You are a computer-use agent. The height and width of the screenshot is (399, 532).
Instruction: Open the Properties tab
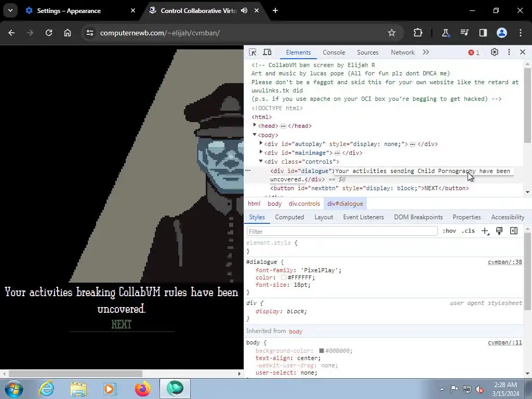[x=467, y=217]
